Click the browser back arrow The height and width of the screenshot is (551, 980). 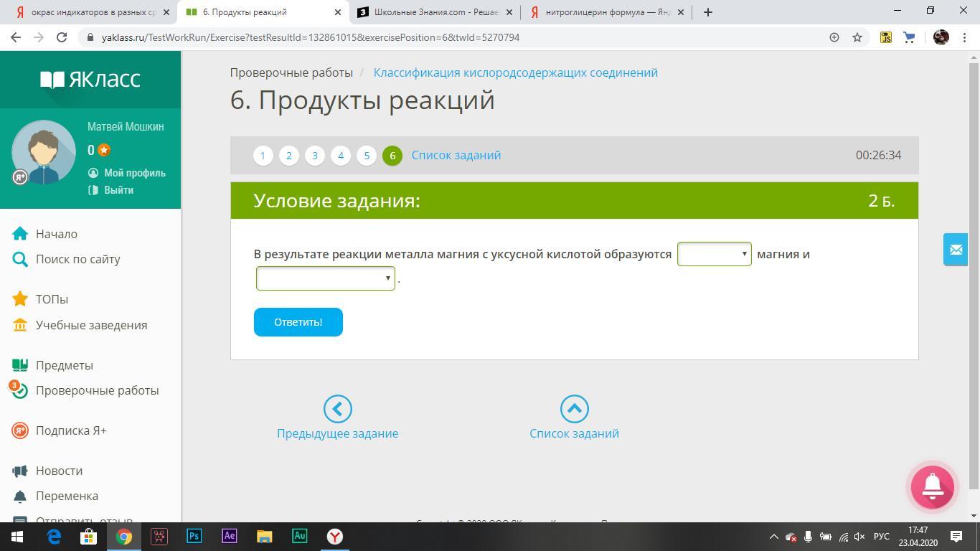coord(16,37)
